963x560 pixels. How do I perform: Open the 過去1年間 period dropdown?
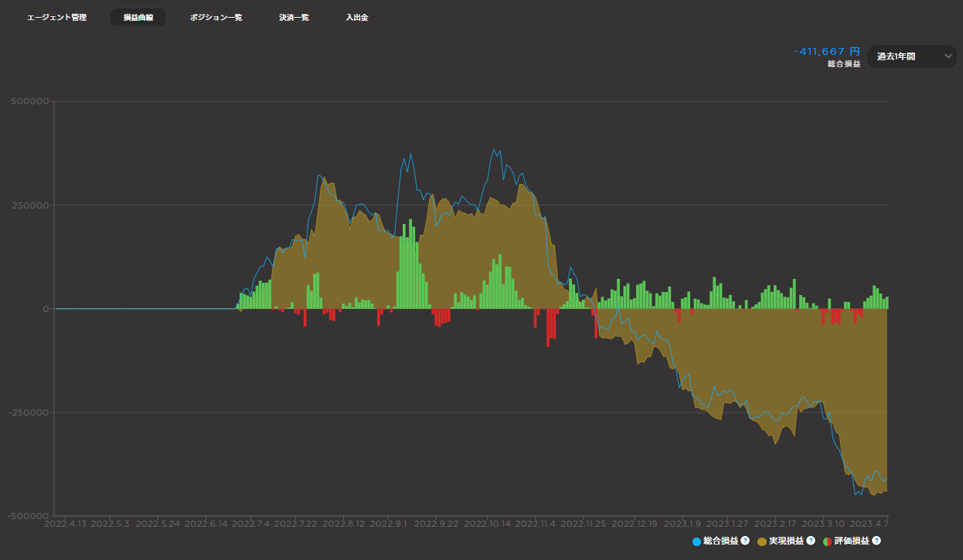coord(912,56)
